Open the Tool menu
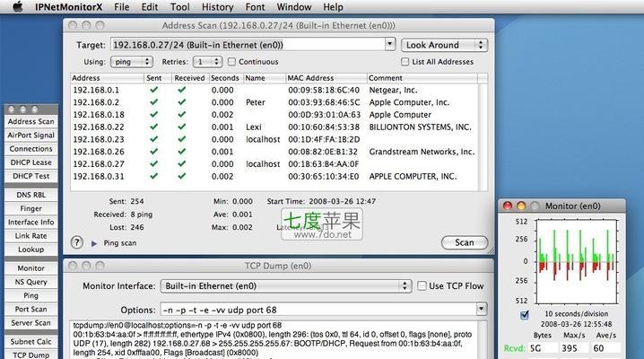 click(180, 7)
